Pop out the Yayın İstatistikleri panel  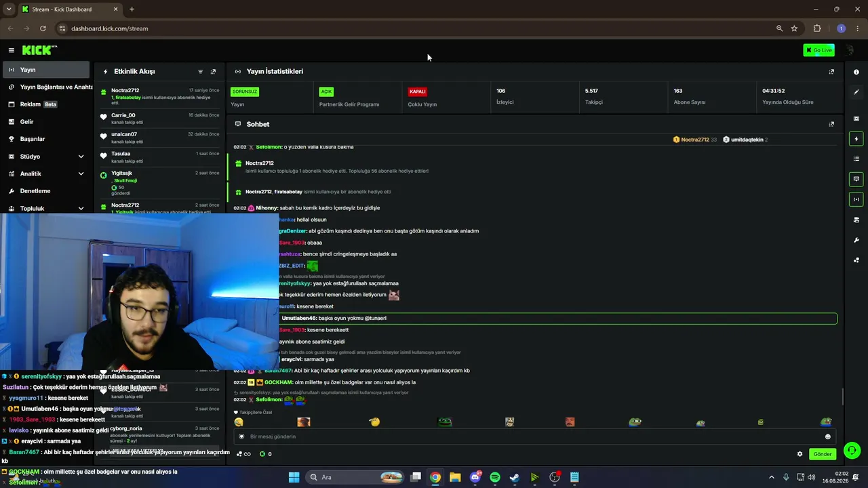(831, 71)
